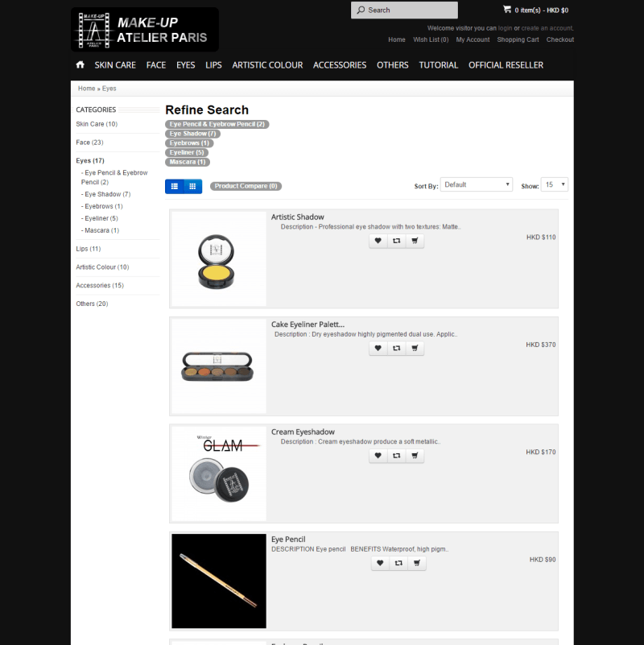The width and height of the screenshot is (644, 645).
Task: Open the Cream Eyeshadow product title
Action: click(303, 432)
